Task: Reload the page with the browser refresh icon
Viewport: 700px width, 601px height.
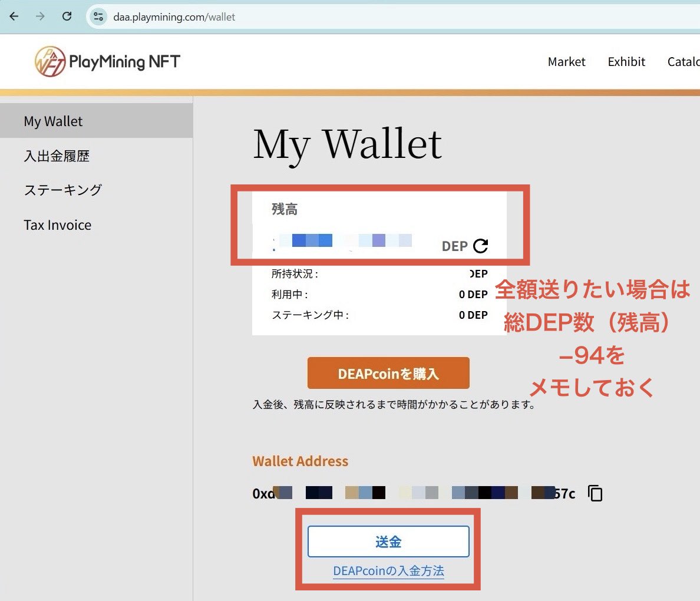Action: [x=67, y=16]
